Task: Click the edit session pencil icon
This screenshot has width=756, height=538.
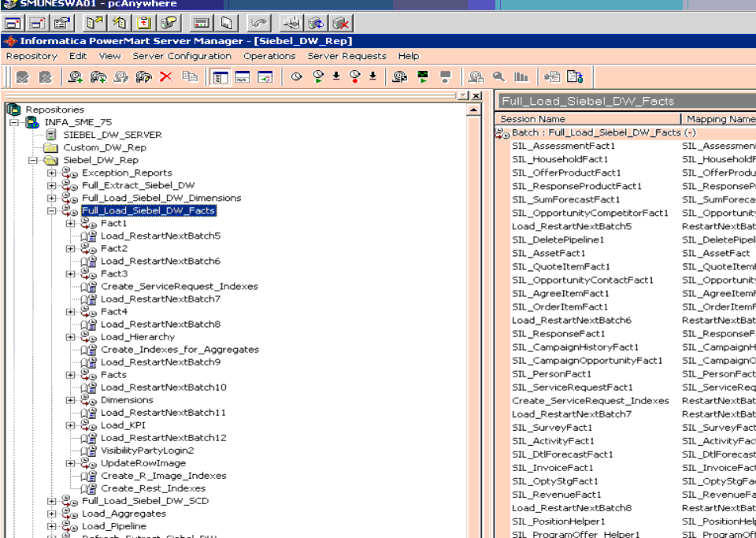Action: [x=121, y=76]
